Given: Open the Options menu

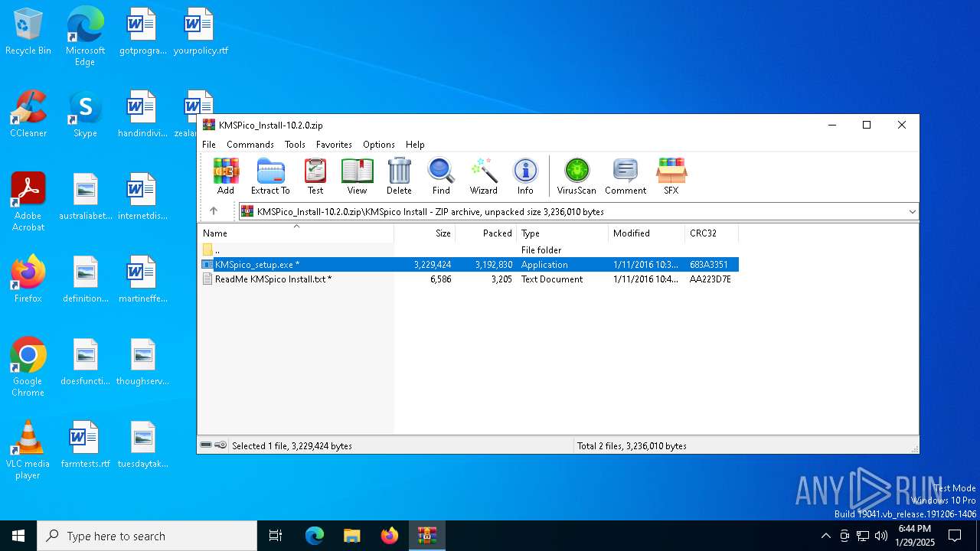Looking at the screenshot, I should tap(379, 145).
